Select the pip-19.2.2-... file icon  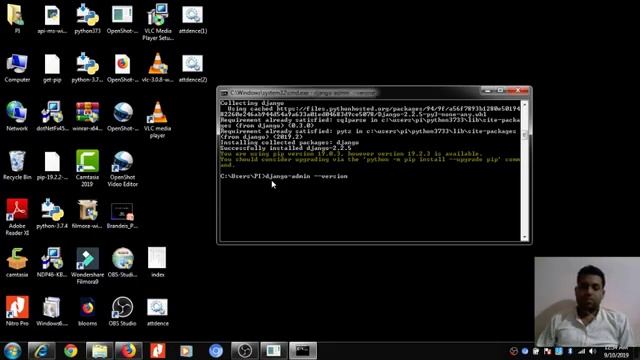pyautogui.click(x=52, y=165)
